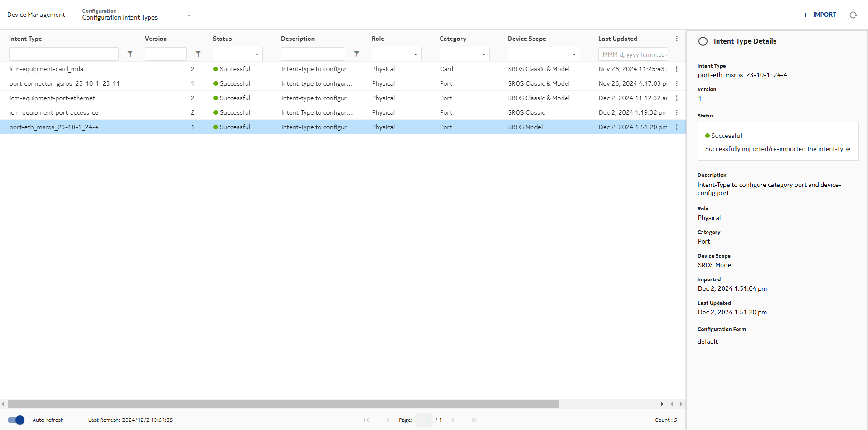Click the Intent Type Details info icon
The height and width of the screenshot is (430, 868).
pos(703,41)
